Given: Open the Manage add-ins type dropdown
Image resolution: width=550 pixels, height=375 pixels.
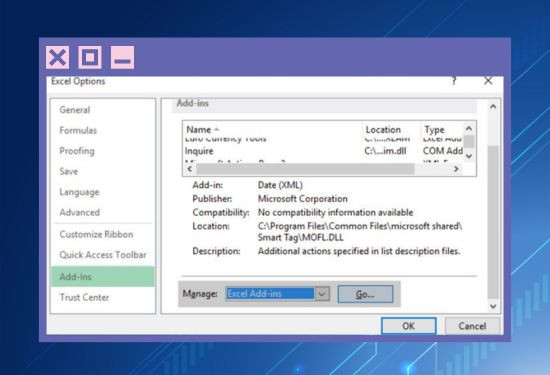Looking at the screenshot, I should (x=322, y=294).
